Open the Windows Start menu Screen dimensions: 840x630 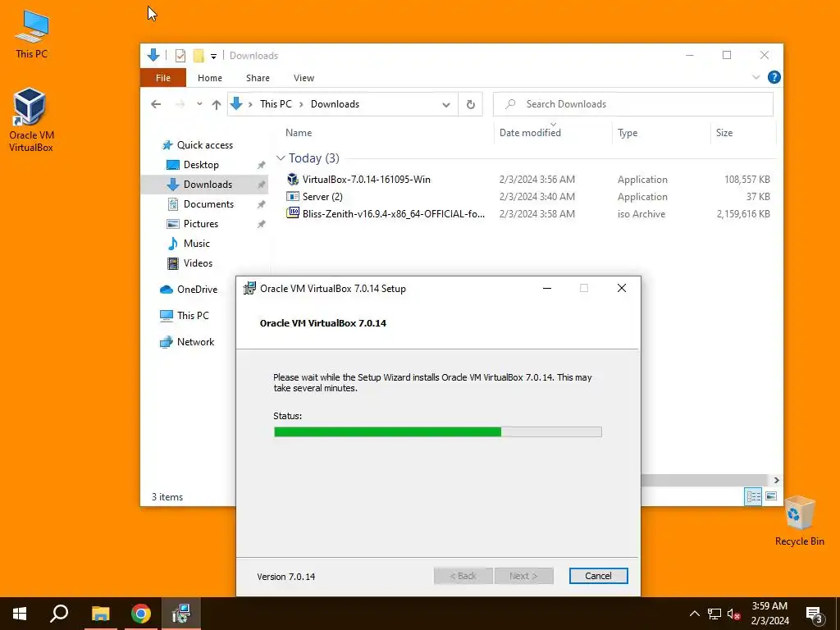20,614
